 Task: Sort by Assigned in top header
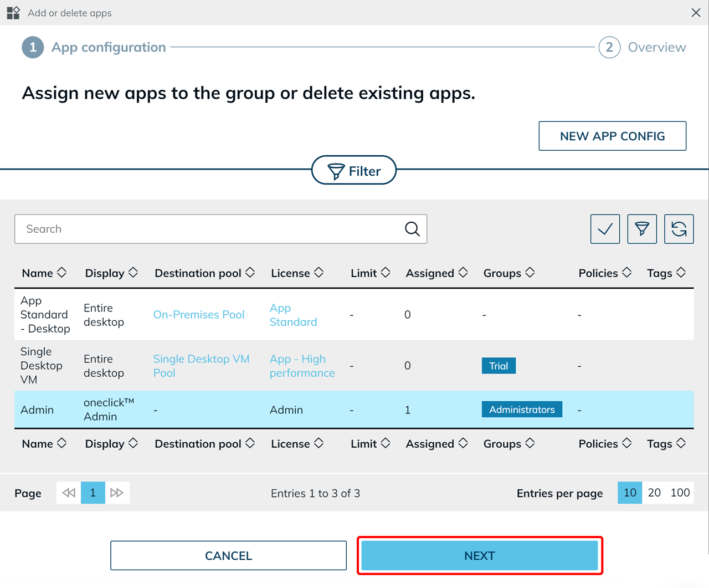437,273
